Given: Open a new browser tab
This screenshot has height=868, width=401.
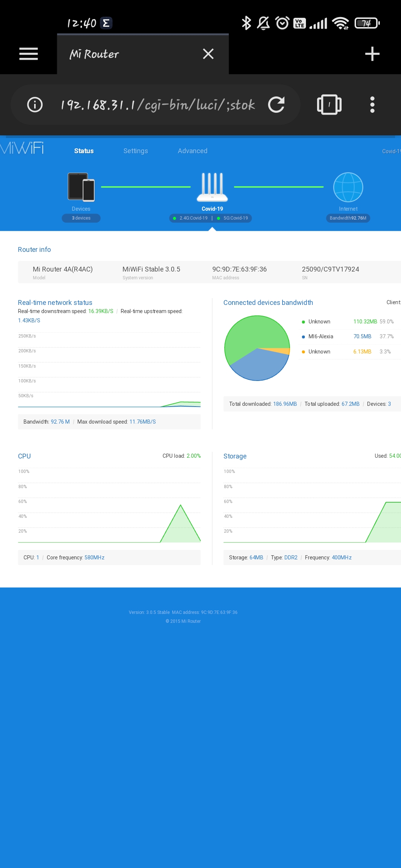Looking at the screenshot, I should [372, 54].
